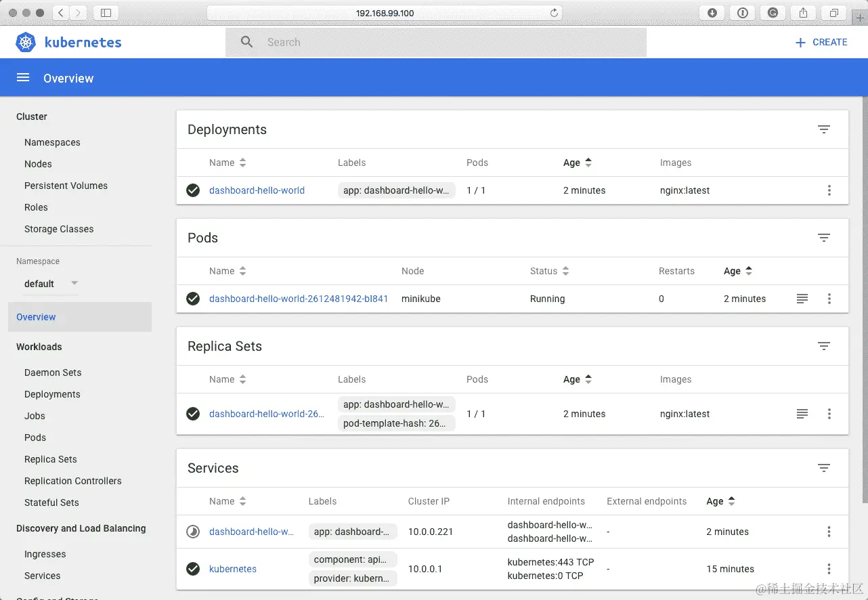The height and width of the screenshot is (600, 868).
Task: Open Safari downloads button
Action: [712, 13]
